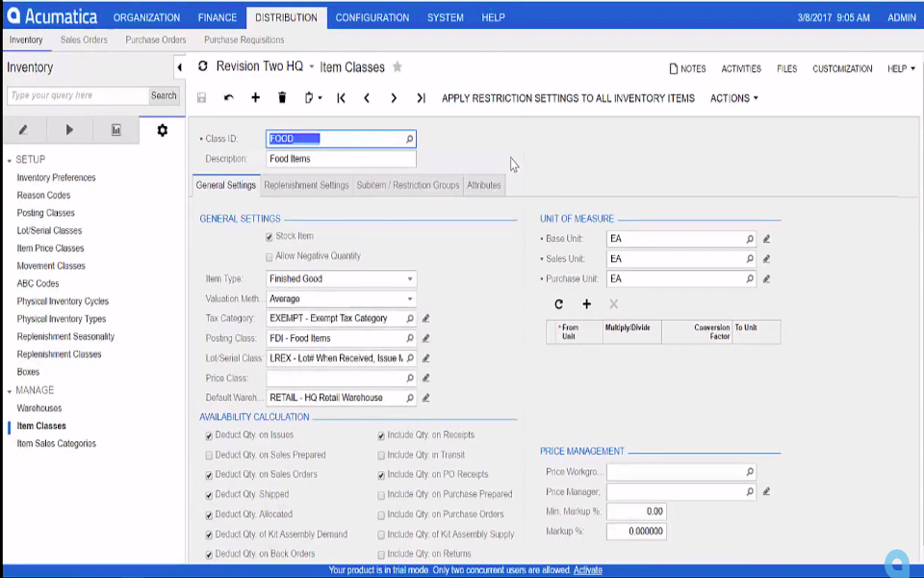The height and width of the screenshot is (578, 924).
Task: Delete the current item class
Action: pyautogui.click(x=282, y=98)
